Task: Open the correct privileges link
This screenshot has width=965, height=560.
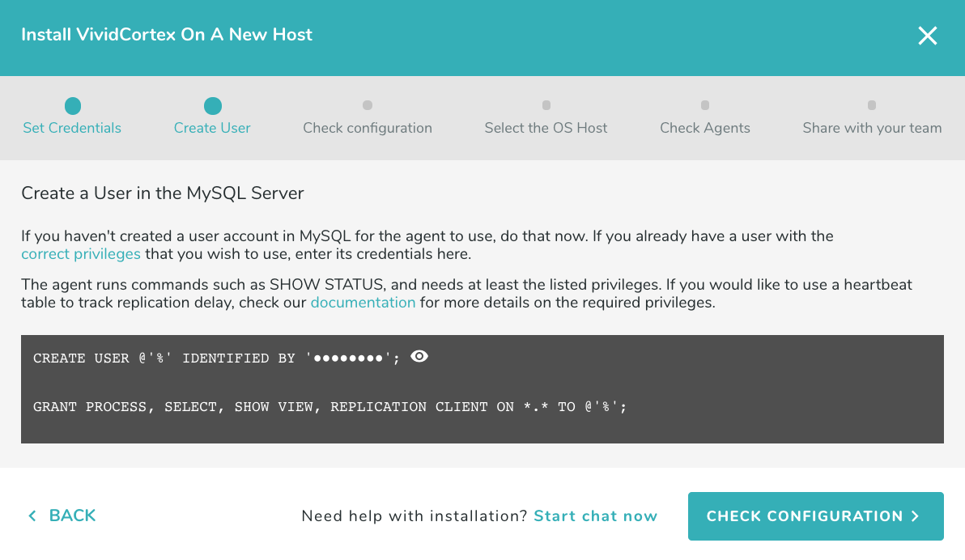Action: 81,253
